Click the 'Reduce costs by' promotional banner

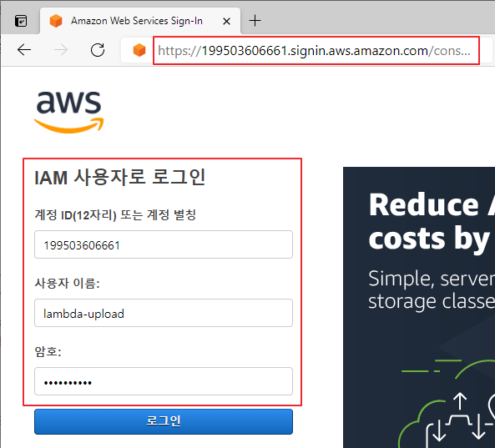point(419,307)
